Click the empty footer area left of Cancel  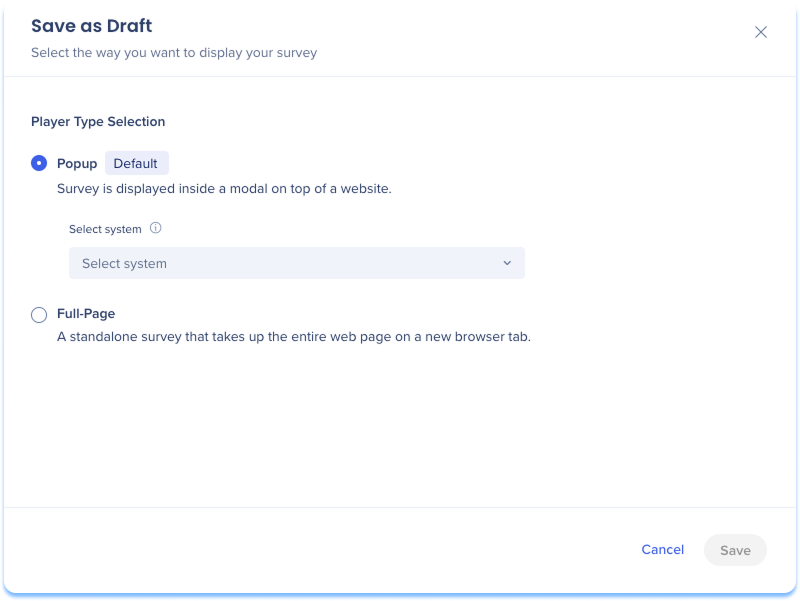point(300,550)
